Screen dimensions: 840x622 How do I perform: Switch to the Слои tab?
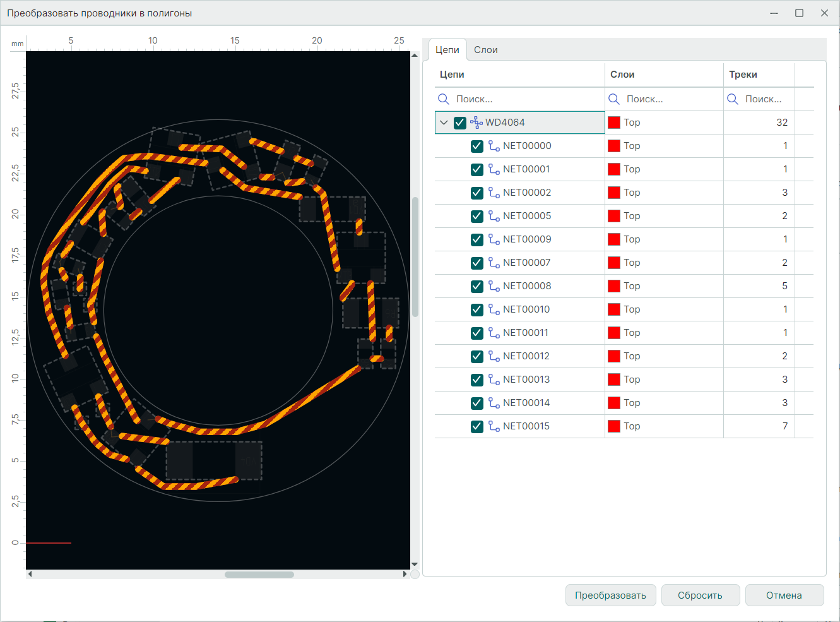pyautogui.click(x=485, y=50)
